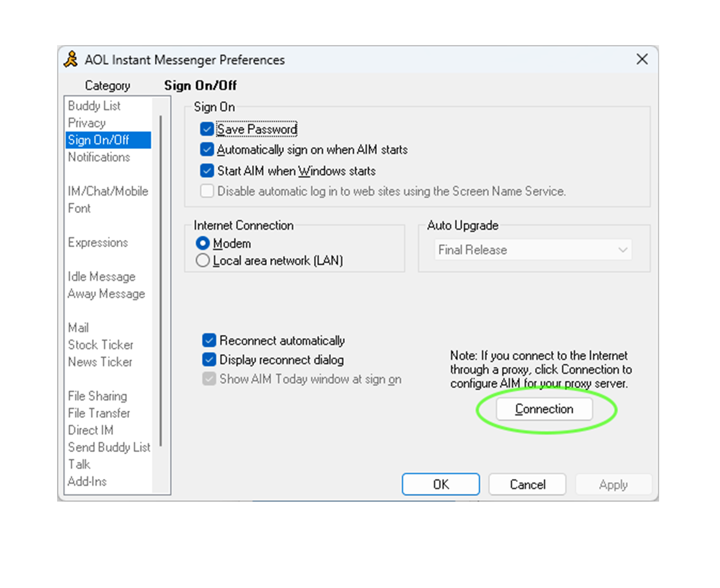The width and height of the screenshot is (720, 588).
Task: Toggle the Save Password checkbox
Action: [x=207, y=129]
